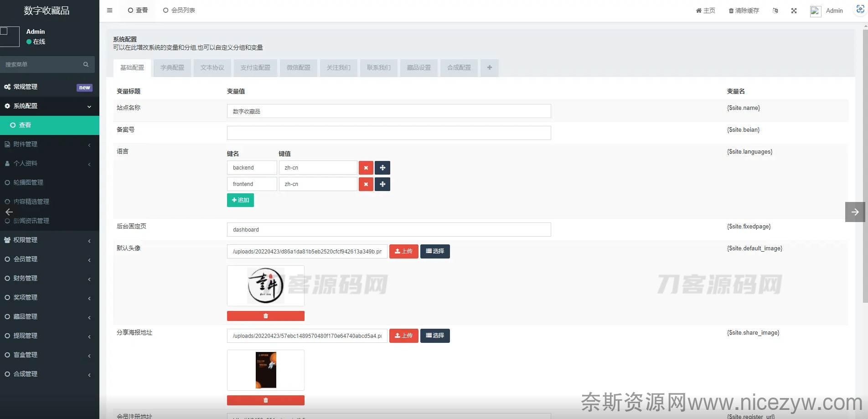The height and width of the screenshot is (419, 868).
Task: Switch to the 会员列表 top tab
Action: 179,10
